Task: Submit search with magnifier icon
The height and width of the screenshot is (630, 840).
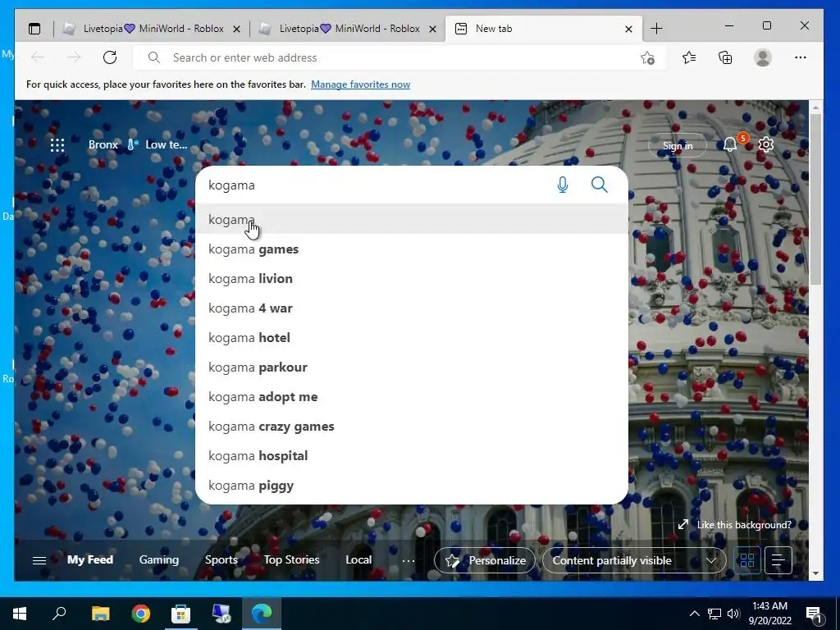Action: (600, 185)
